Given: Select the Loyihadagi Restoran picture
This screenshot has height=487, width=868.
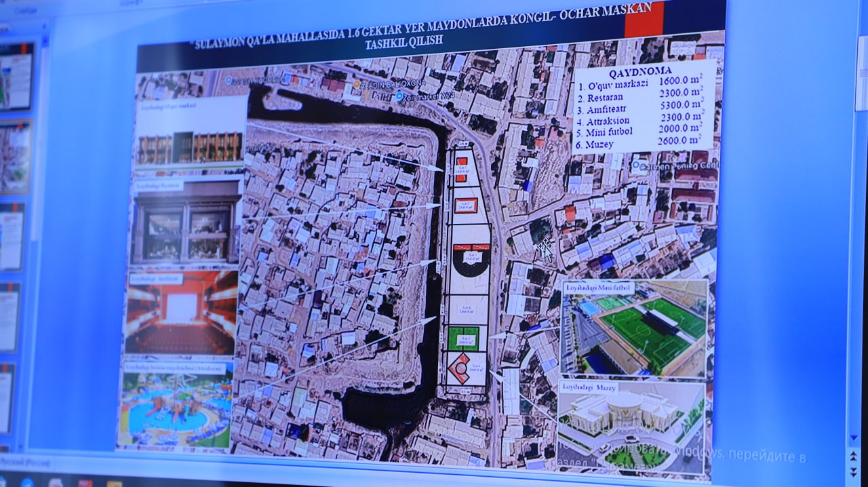Looking at the screenshot, I should tap(186, 222).
